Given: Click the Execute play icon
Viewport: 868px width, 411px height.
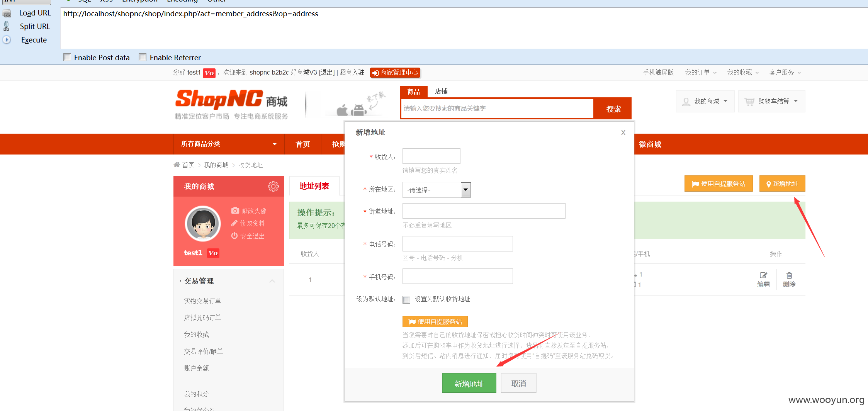Looking at the screenshot, I should 7,40.
